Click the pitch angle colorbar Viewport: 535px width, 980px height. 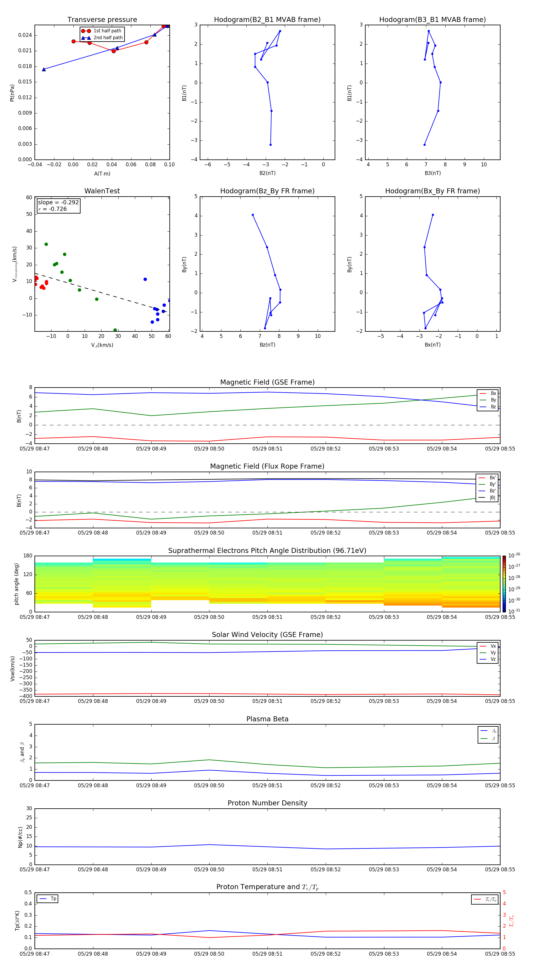504,584
